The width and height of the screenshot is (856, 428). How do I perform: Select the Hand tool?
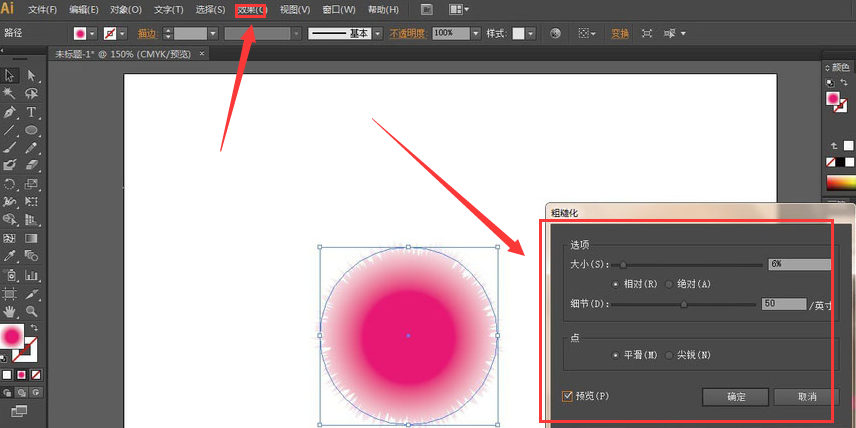[9, 311]
